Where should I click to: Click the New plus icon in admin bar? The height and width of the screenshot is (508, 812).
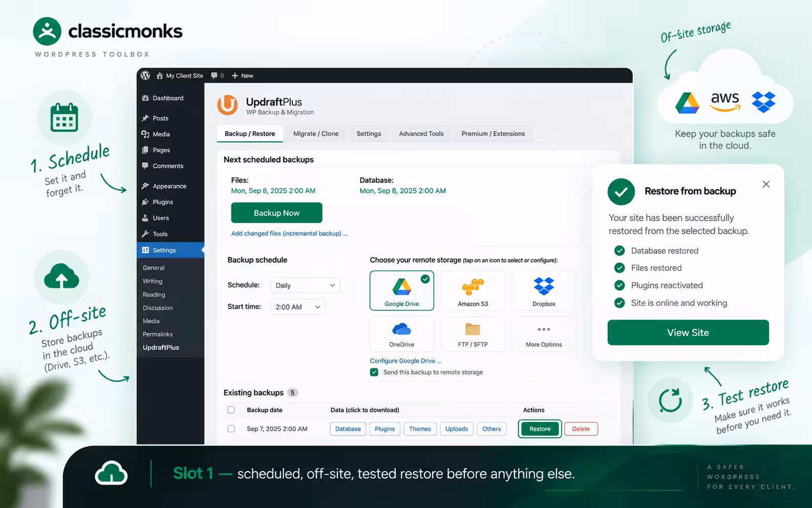(235, 76)
